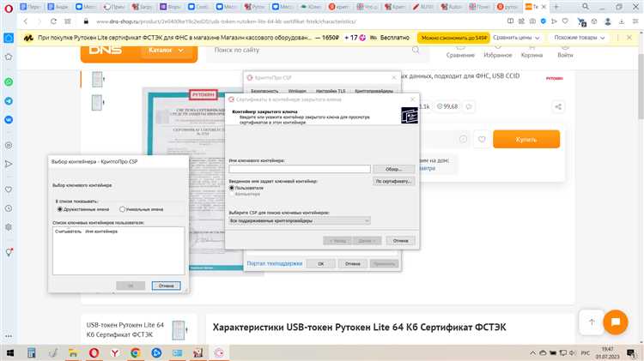Open the sidebar three-dots more menu

9,336
